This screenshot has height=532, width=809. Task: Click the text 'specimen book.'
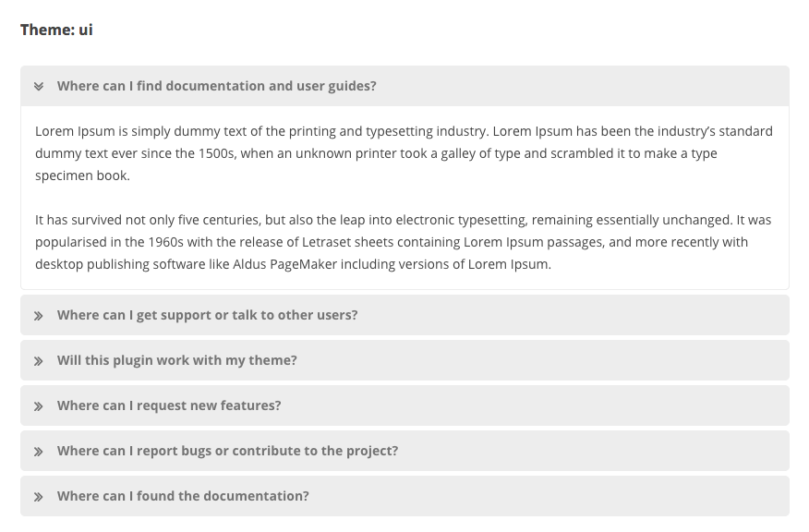(82, 175)
